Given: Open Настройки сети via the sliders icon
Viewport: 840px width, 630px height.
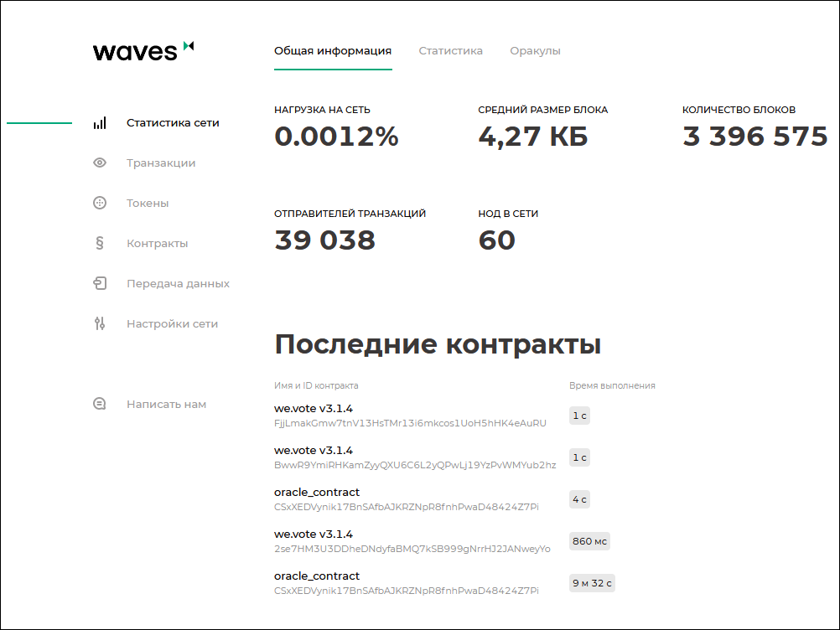Looking at the screenshot, I should coord(100,323).
